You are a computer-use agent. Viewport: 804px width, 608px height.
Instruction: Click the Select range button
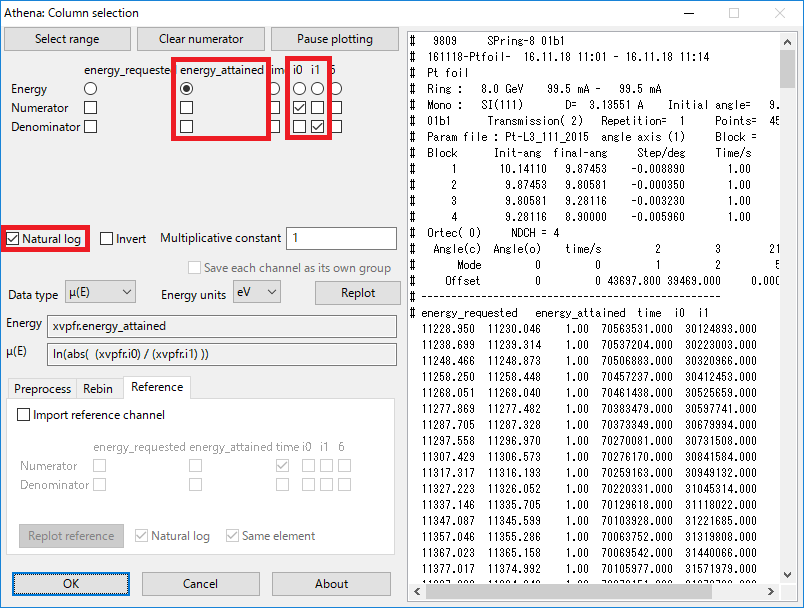click(67, 39)
